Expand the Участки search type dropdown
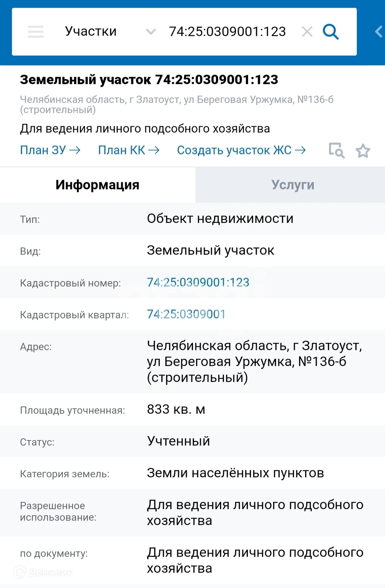Viewport: 385px width, 588px height. pos(91,31)
